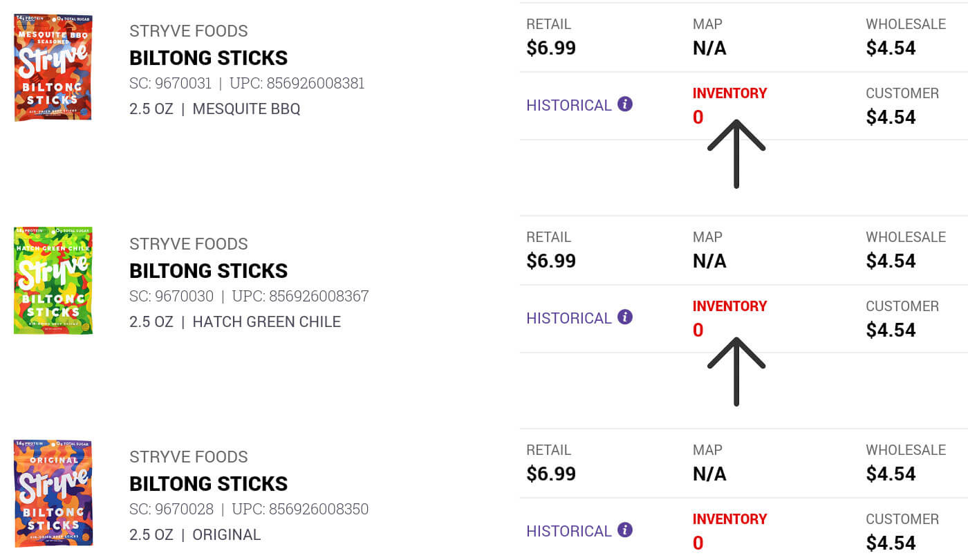This screenshot has height=560, width=968.
Task: Click the WHOLESALE price $4.54 for Mesquite BBQ
Action: (x=891, y=48)
